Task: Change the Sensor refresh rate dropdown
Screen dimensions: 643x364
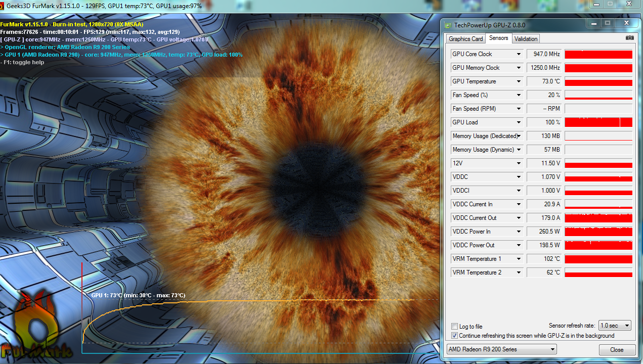Action: [x=615, y=326]
